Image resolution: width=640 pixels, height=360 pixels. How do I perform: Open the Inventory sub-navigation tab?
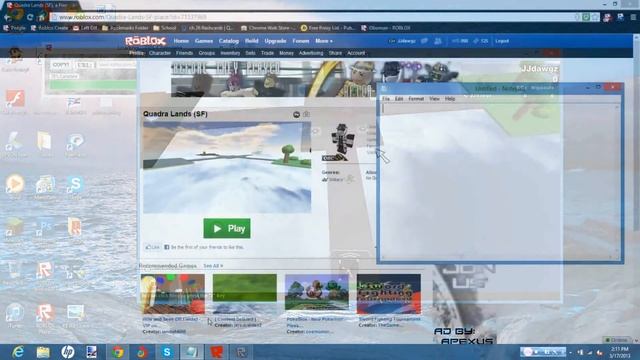pyautogui.click(x=230, y=53)
